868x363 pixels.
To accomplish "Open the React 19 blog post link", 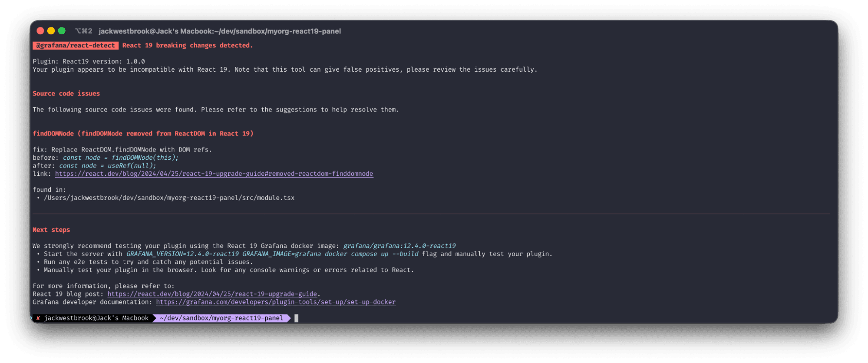I will tap(212, 294).
